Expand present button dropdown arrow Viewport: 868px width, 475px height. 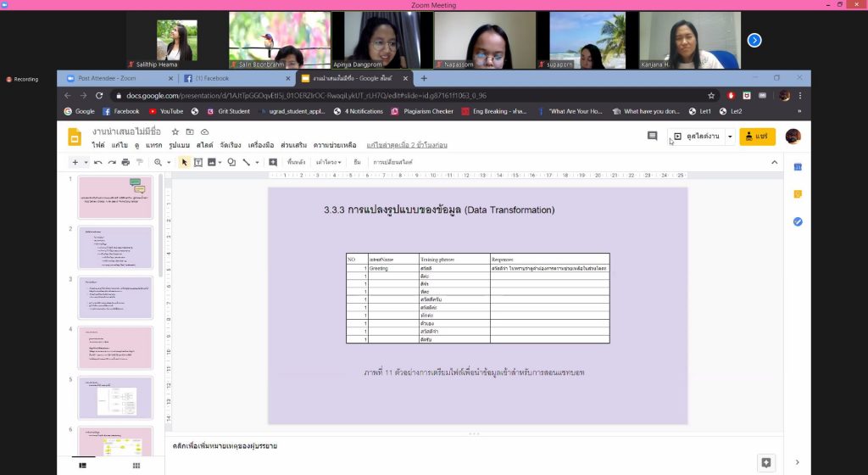pyautogui.click(x=730, y=137)
